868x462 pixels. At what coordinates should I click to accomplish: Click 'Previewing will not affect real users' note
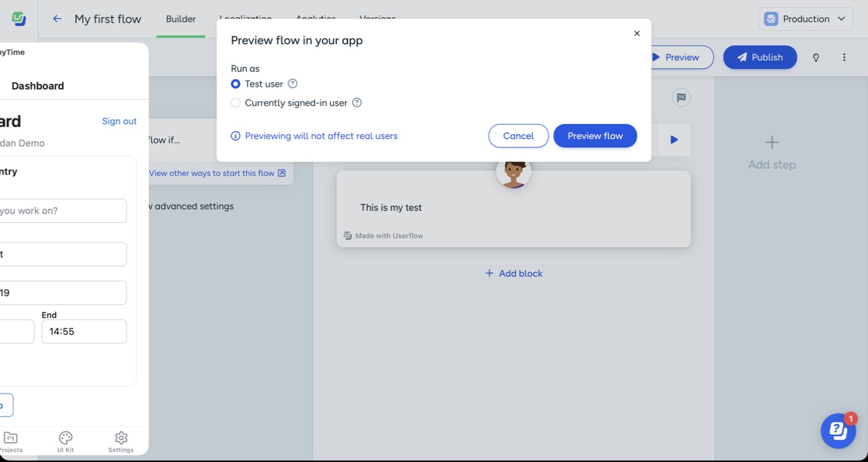[x=314, y=136]
